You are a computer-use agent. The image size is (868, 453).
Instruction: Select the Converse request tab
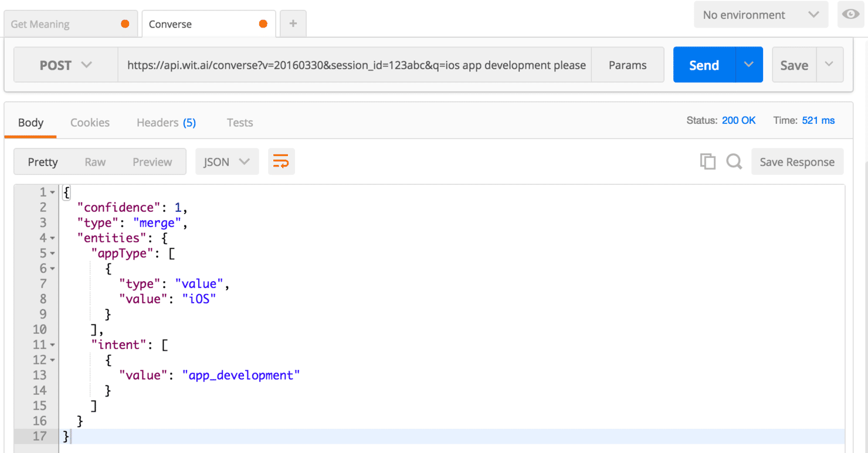pyautogui.click(x=208, y=24)
